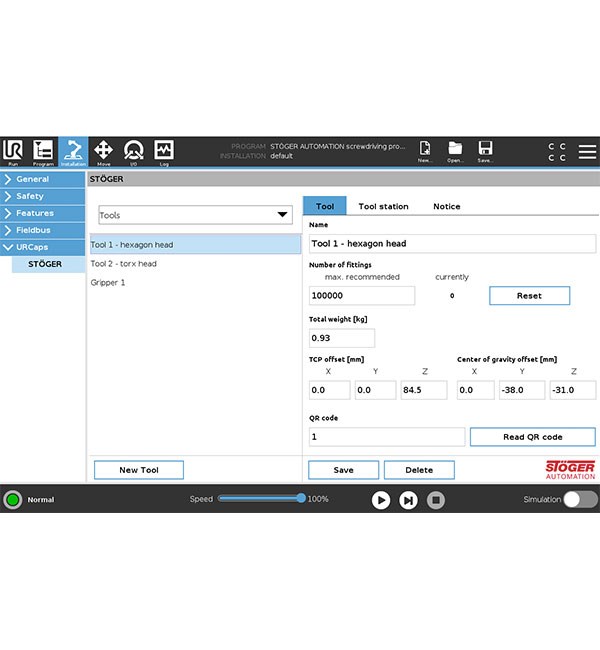
Task: Expand the Fieldbus section
Action: coord(43,230)
